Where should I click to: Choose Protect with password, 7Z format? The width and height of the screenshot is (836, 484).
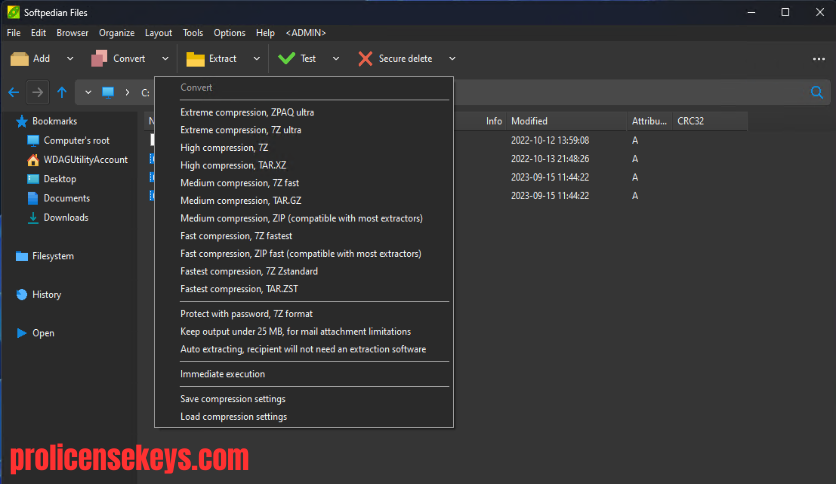[246, 314]
